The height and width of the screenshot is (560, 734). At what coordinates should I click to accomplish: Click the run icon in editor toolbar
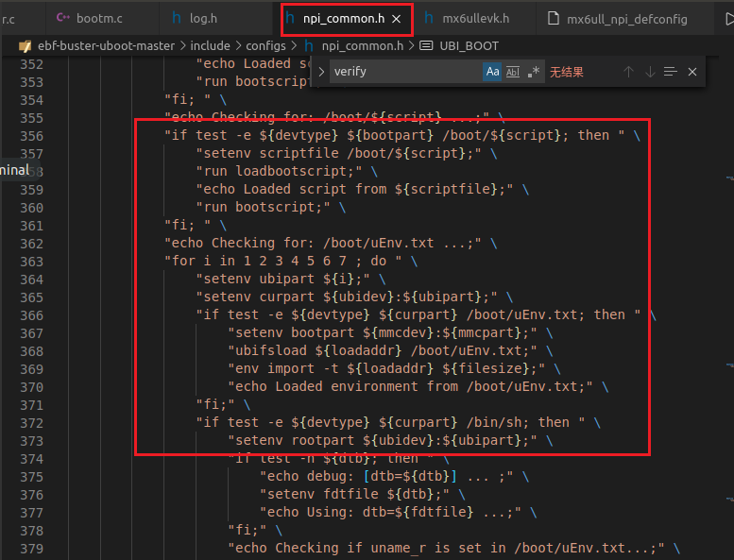728,18
